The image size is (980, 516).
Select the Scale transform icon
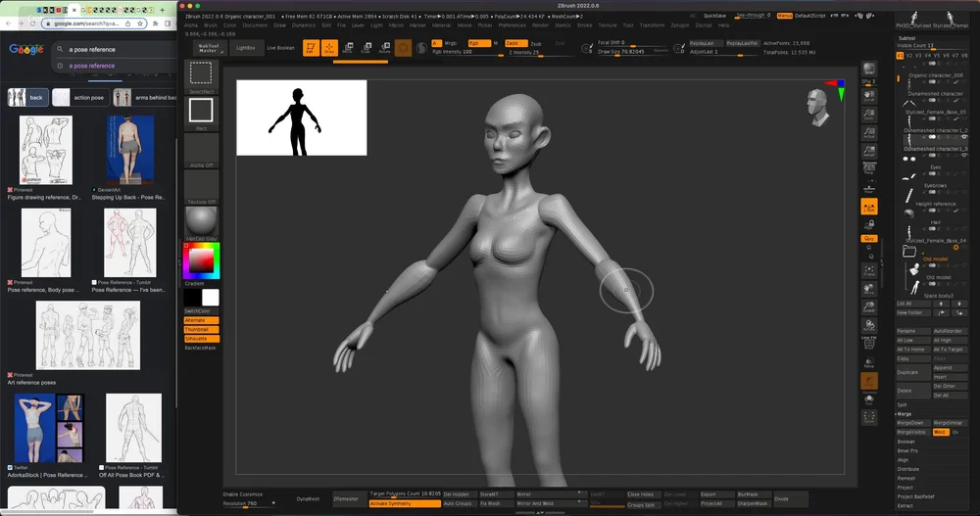point(367,48)
